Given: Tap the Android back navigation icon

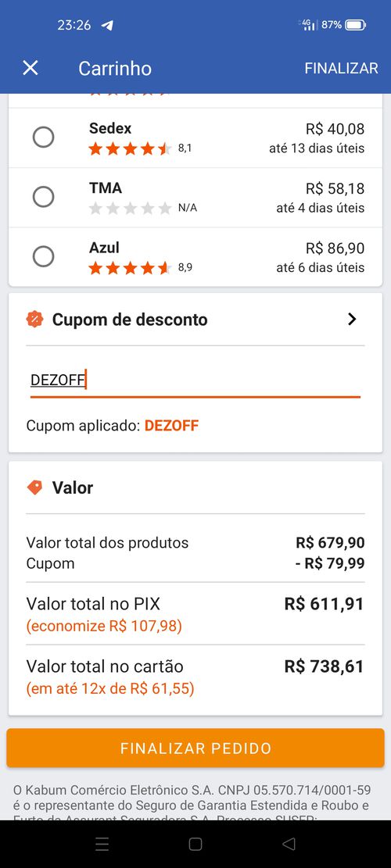Looking at the screenshot, I should 289,844.
